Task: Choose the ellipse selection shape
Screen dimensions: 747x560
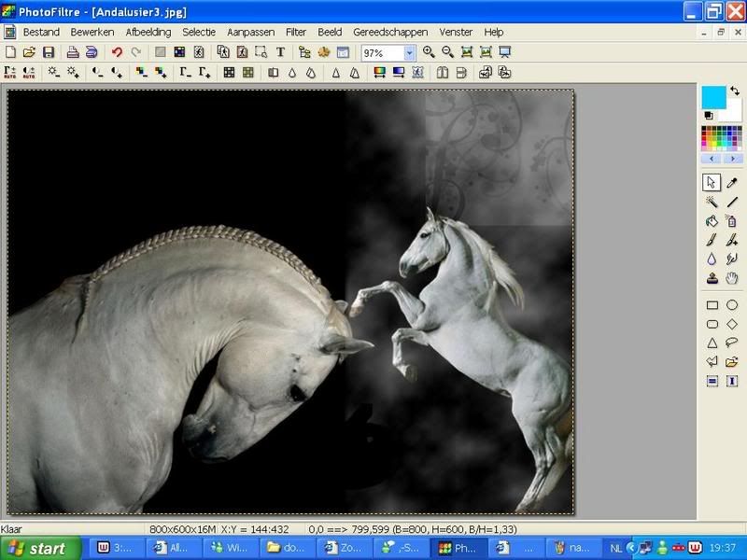Action: coord(732,305)
